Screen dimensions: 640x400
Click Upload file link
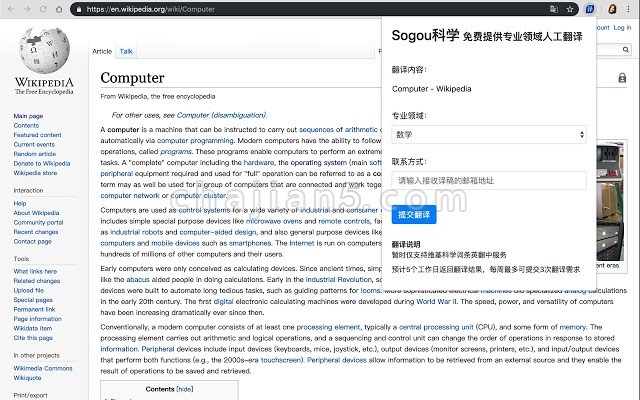[29, 290]
